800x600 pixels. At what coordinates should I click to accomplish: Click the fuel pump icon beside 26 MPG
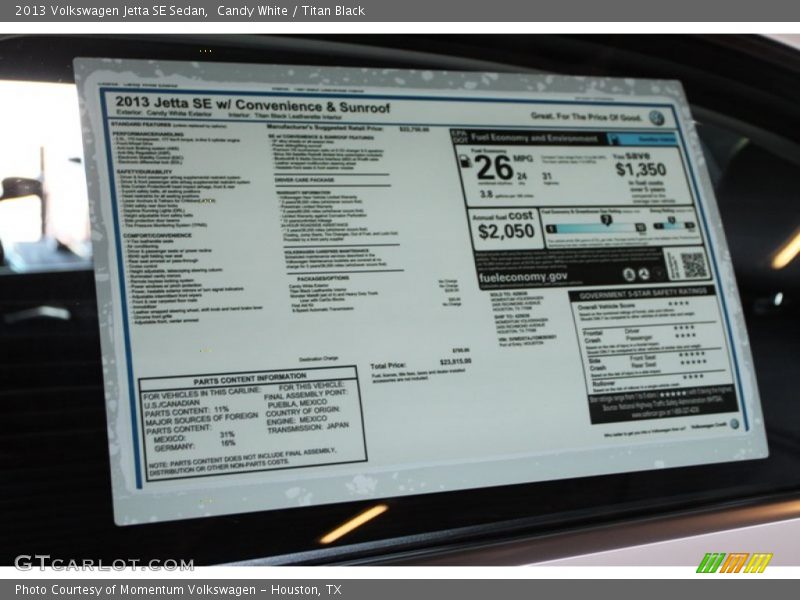[x=465, y=161]
